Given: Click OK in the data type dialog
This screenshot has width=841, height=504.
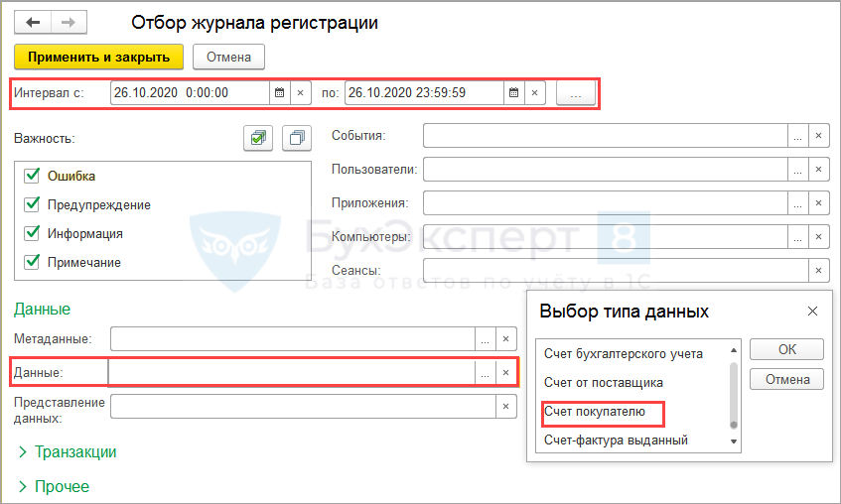Looking at the screenshot, I should (x=786, y=349).
